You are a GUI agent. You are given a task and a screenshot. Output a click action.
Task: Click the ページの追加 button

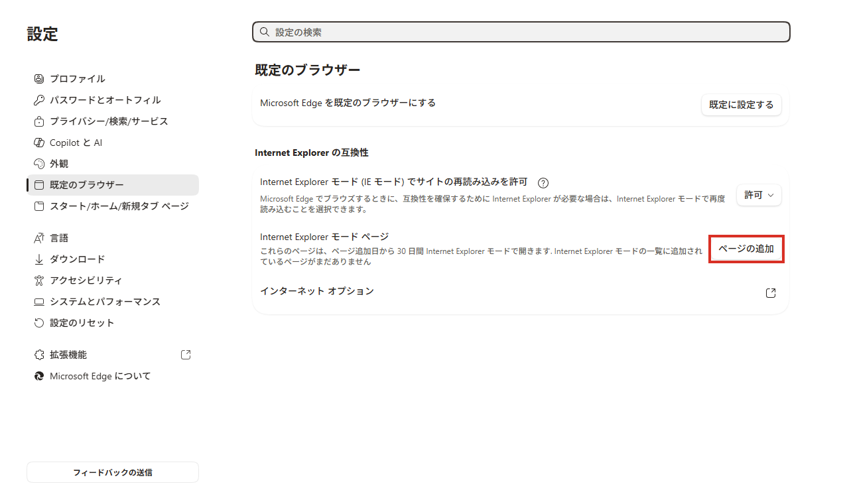746,249
